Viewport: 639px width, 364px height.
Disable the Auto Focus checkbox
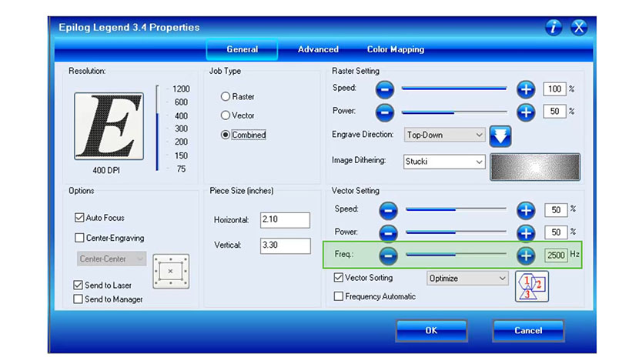point(79,218)
